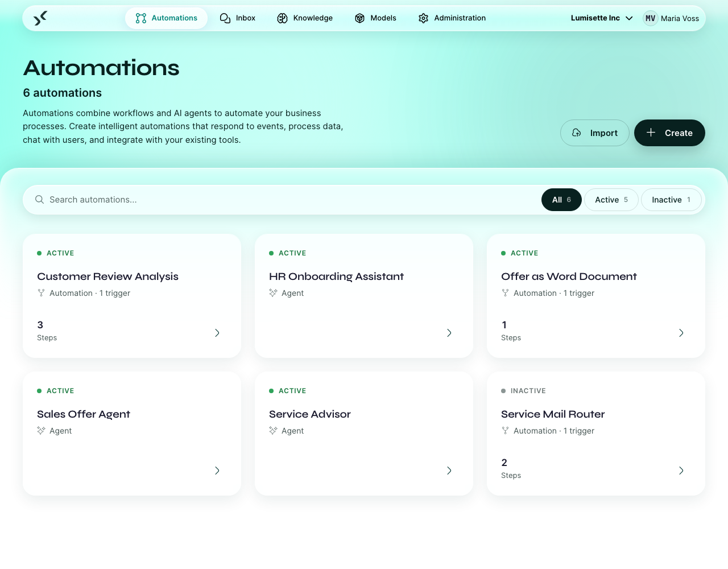Click the Sales Offer Agent title
This screenshot has width=728, height=569.
[84, 414]
